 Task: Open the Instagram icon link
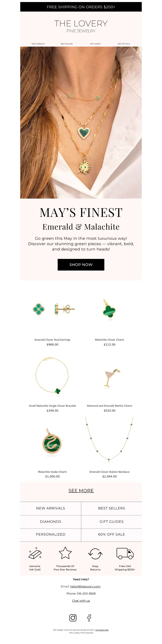pyautogui.click(x=73, y=618)
